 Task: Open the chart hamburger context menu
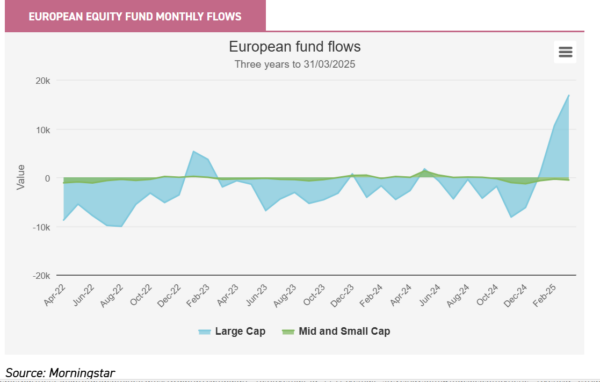tap(565, 52)
